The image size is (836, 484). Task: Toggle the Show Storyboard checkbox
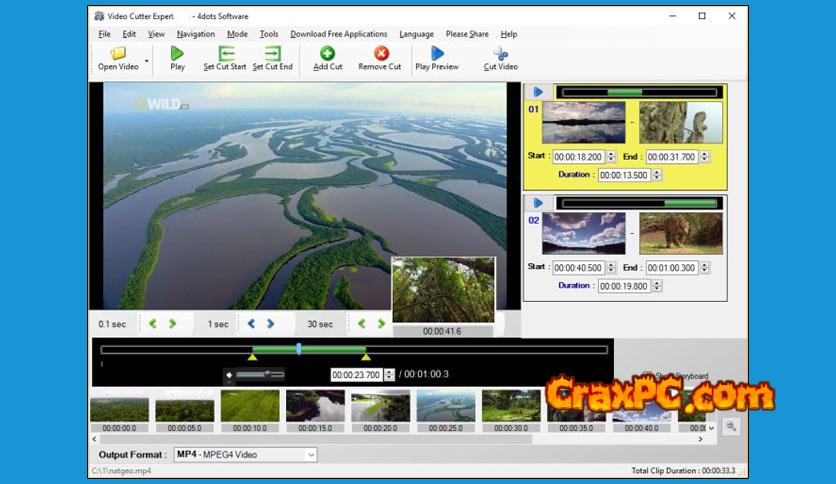click(x=646, y=376)
